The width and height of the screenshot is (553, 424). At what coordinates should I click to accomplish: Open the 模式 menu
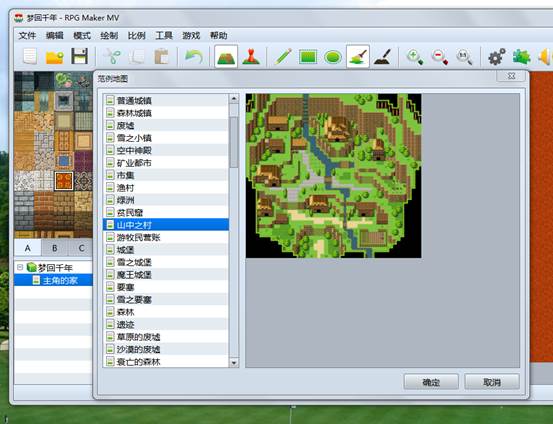82,35
